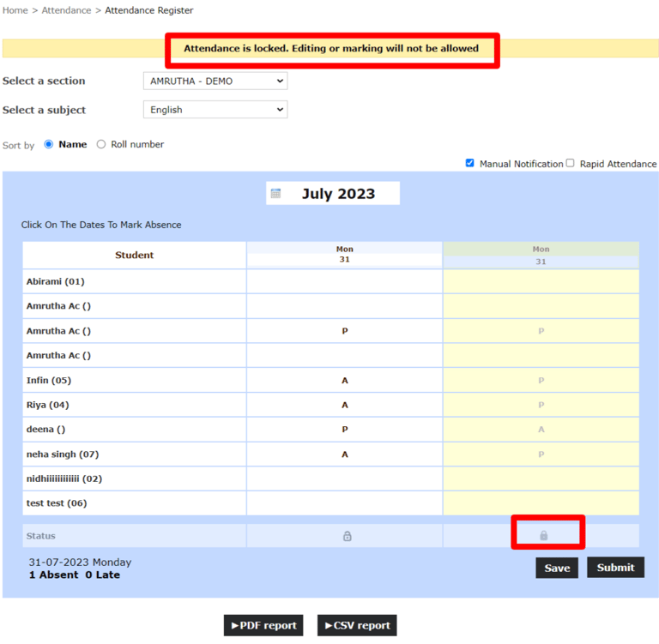Click test test's empty cell in first Mon 31 column

345,503
